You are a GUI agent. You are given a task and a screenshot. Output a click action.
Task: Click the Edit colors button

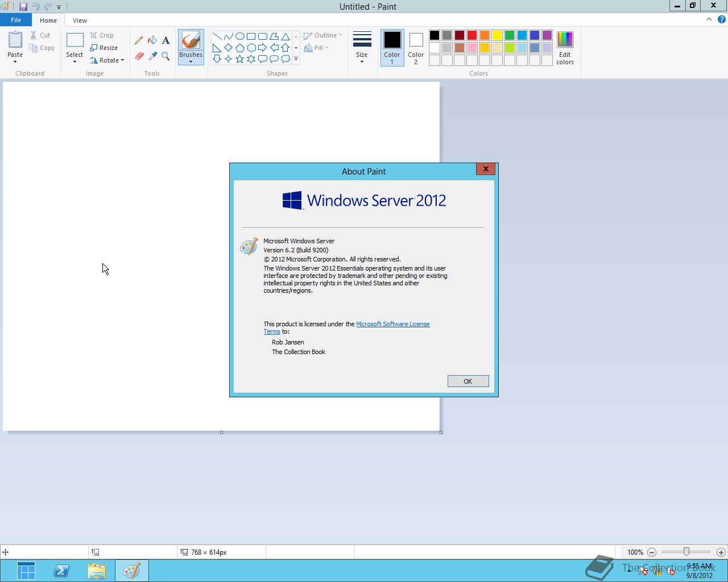point(565,48)
